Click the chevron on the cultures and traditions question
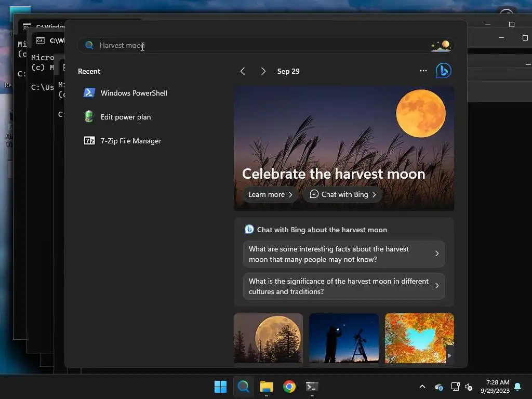 (x=437, y=286)
